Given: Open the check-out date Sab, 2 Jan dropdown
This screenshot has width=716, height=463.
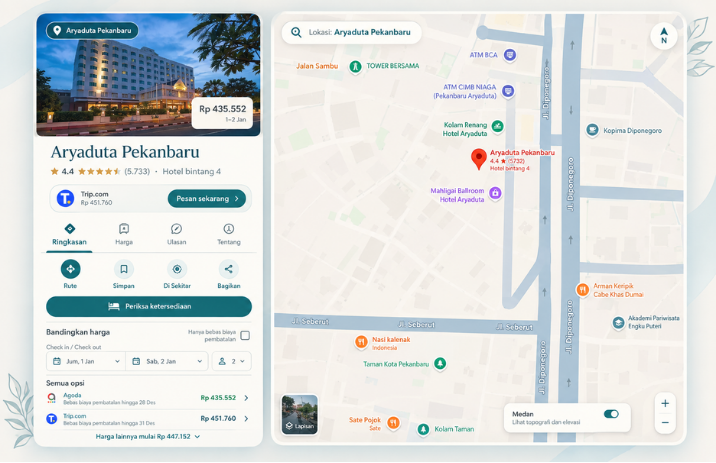Looking at the screenshot, I should point(167,361).
